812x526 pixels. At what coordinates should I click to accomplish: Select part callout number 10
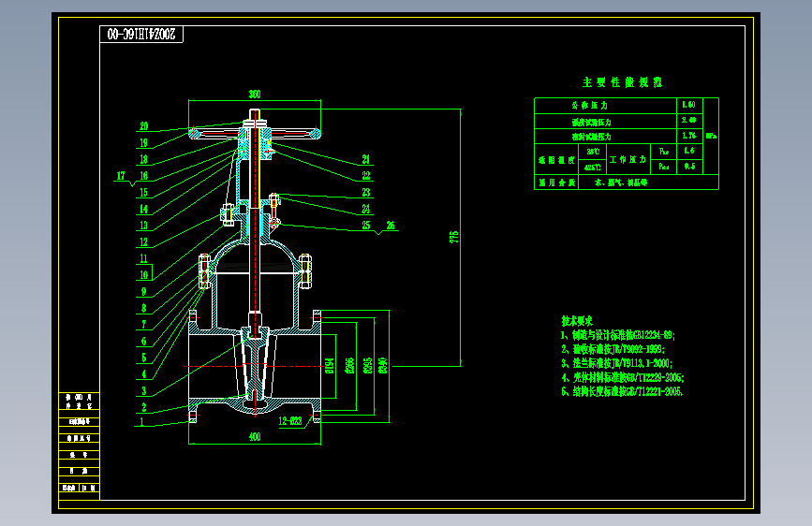(x=144, y=275)
